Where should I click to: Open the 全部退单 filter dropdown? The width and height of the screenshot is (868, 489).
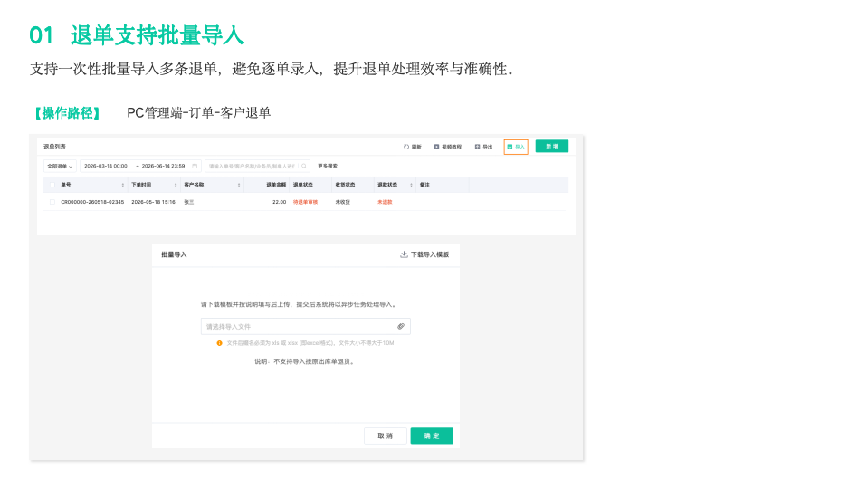point(60,166)
